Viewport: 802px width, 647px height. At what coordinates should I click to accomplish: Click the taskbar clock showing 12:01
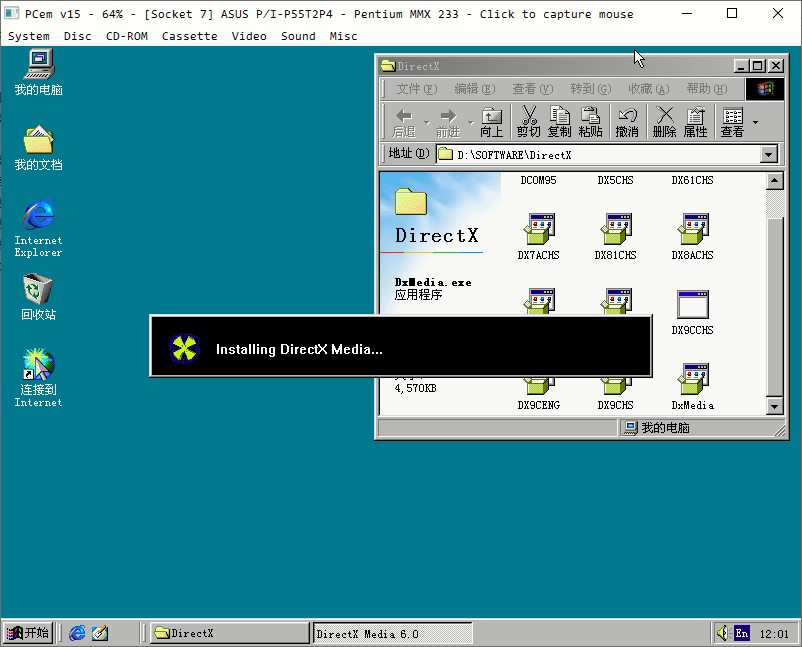(774, 634)
